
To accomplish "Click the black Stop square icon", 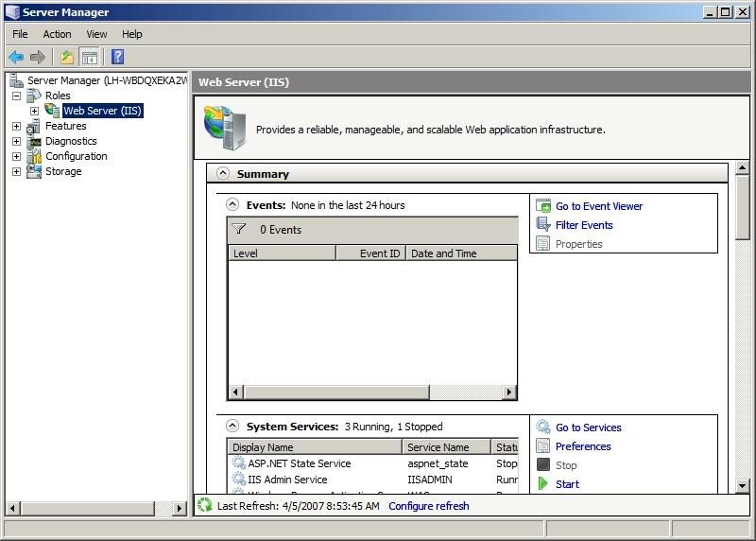I will (543, 464).
